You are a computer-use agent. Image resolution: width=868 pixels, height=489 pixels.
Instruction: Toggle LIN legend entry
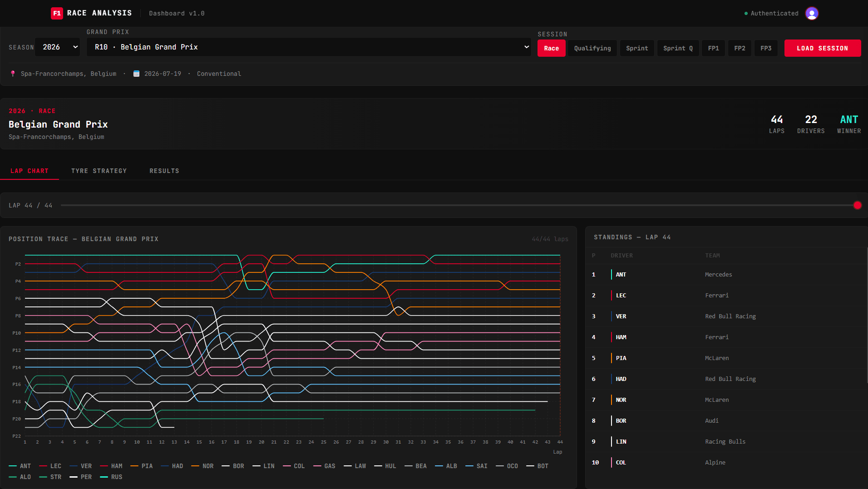click(263, 466)
